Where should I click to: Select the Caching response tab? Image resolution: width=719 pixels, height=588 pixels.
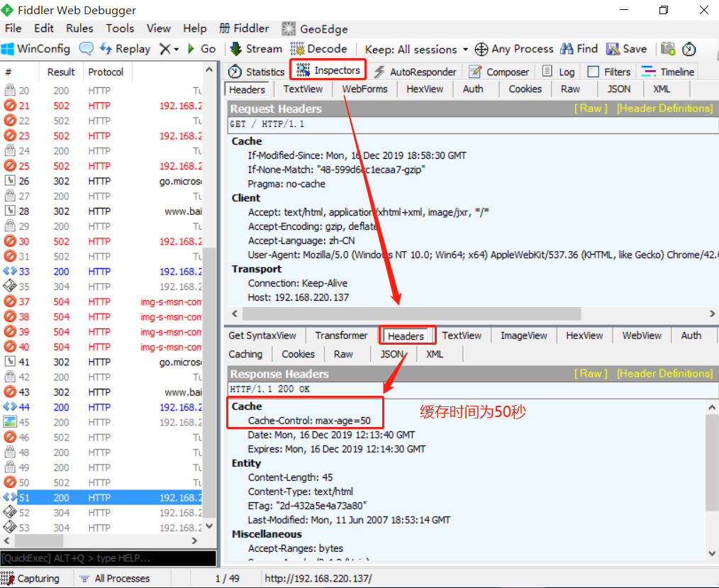coord(245,354)
